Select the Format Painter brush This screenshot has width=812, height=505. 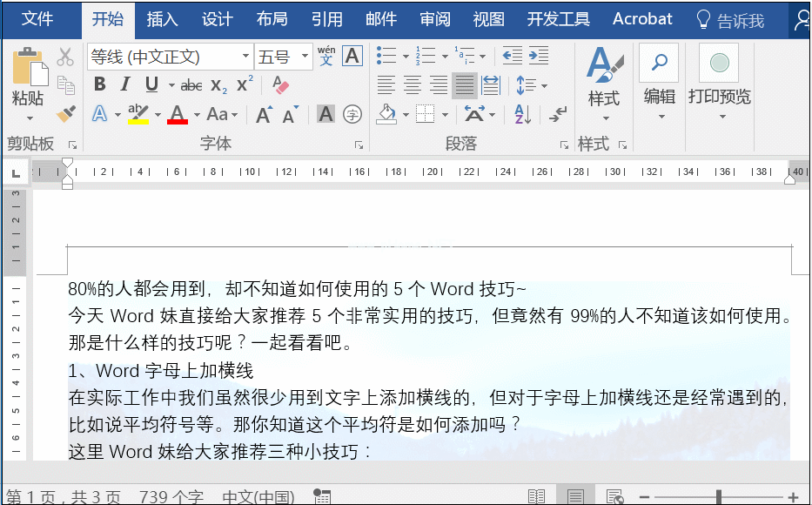click(x=66, y=114)
